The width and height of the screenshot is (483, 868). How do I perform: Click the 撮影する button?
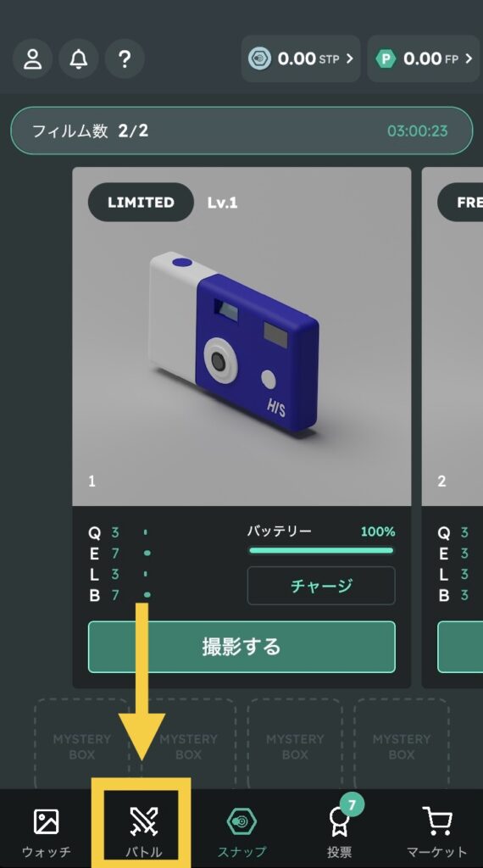241,647
